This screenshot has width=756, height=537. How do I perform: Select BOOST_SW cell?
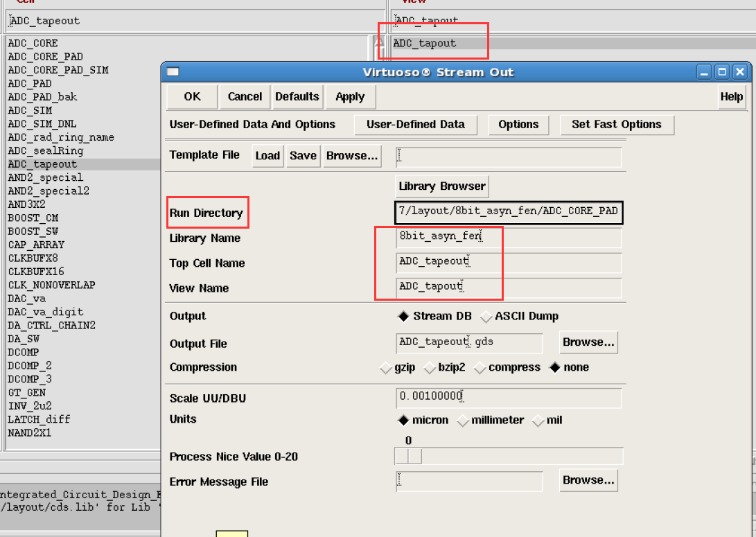tap(33, 232)
